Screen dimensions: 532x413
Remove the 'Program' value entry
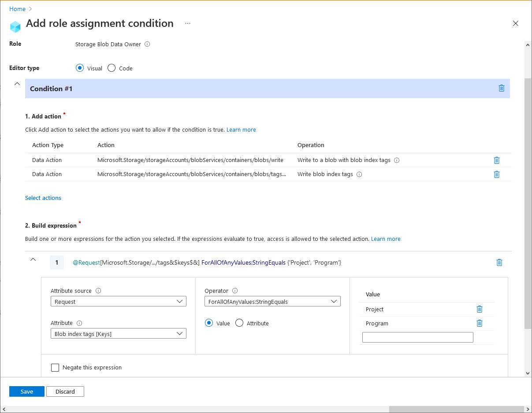coord(479,323)
